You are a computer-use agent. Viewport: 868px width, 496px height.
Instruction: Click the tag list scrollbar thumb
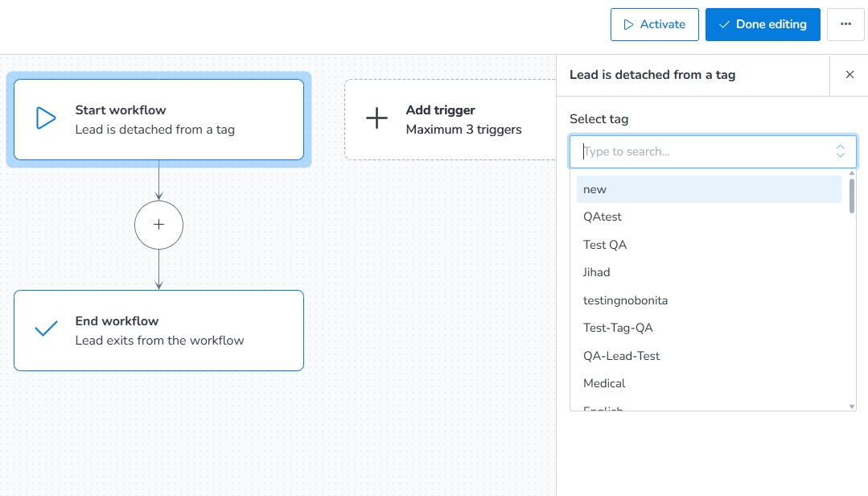851,196
